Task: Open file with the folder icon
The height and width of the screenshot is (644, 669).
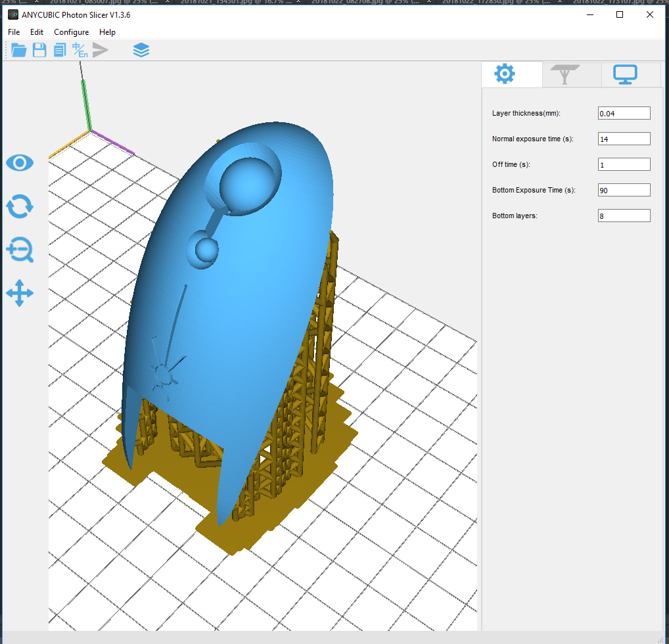Action: pos(19,51)
